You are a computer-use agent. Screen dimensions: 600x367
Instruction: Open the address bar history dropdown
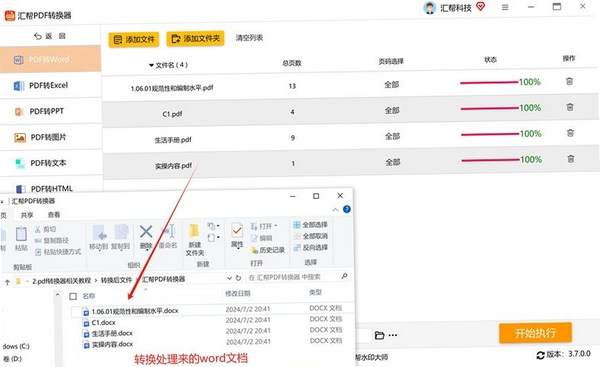click(229, 278)
